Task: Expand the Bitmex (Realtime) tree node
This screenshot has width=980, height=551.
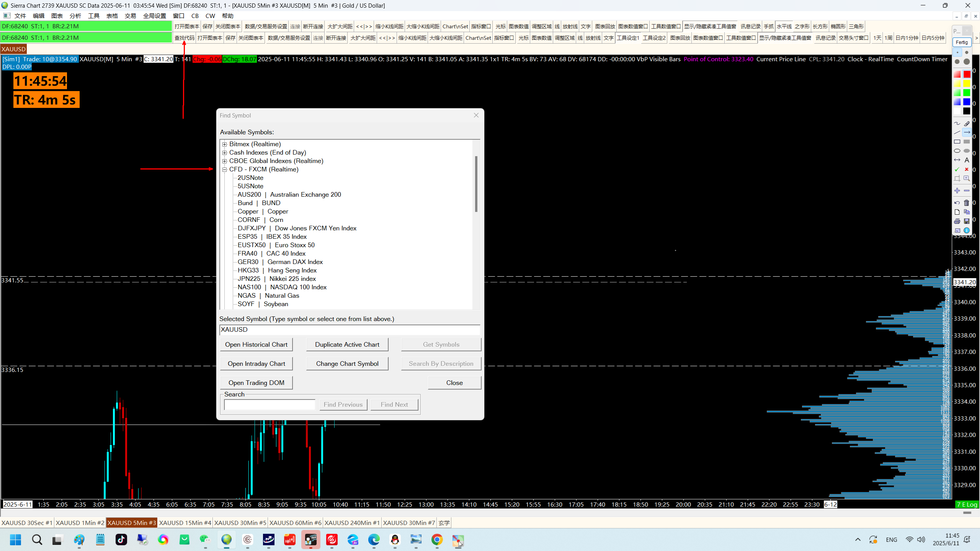Action: (x=225, y=144)
